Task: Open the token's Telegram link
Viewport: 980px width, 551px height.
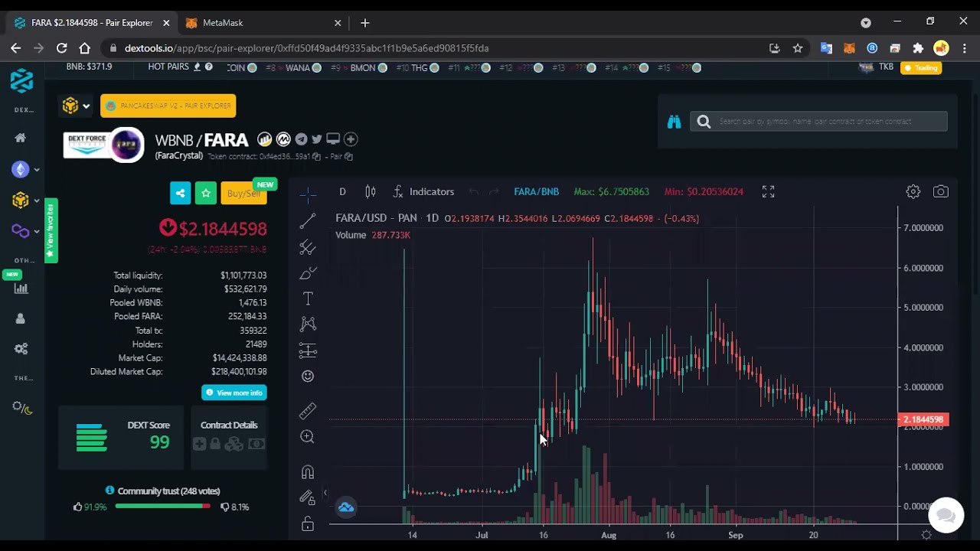Action: (301, 139)
